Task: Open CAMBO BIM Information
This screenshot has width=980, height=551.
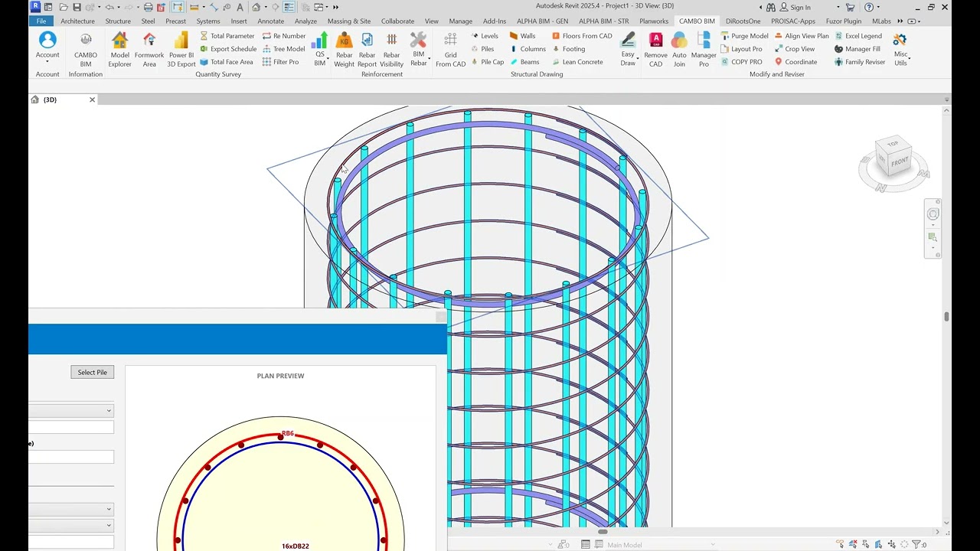Action: [x=86, y=50]
